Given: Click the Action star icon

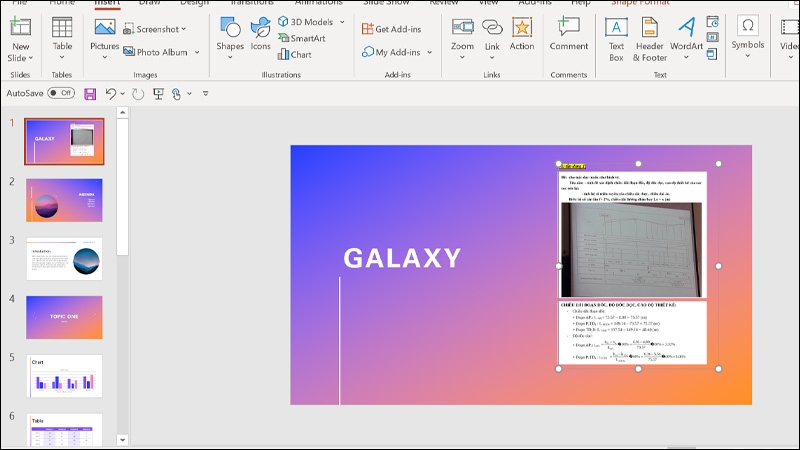Looking at the screenshot, I should (522, 27).
